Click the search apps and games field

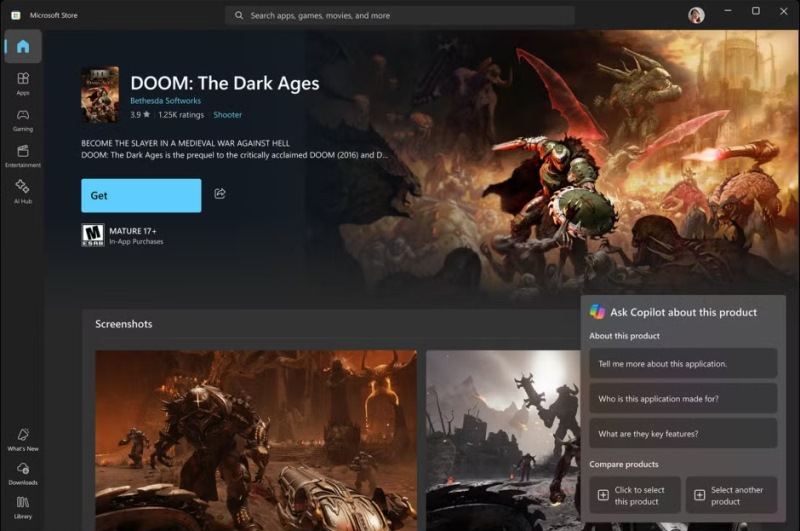400,16
